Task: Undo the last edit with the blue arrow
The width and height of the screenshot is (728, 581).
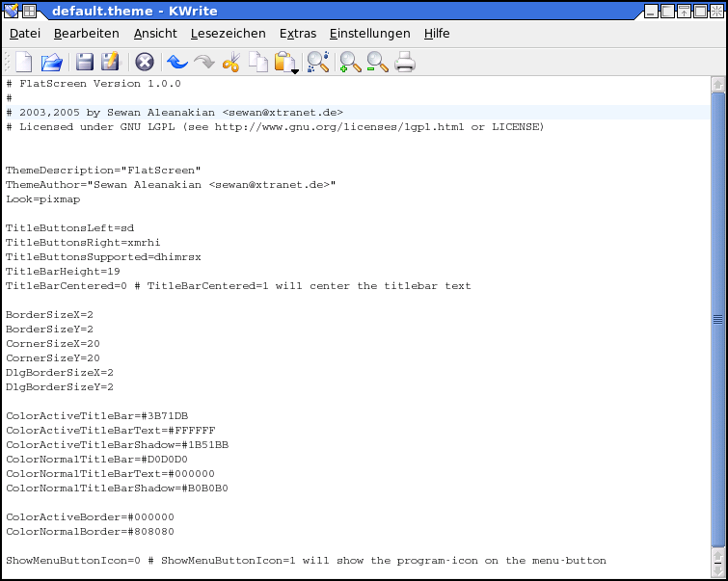Action: (x=176, y=62)
